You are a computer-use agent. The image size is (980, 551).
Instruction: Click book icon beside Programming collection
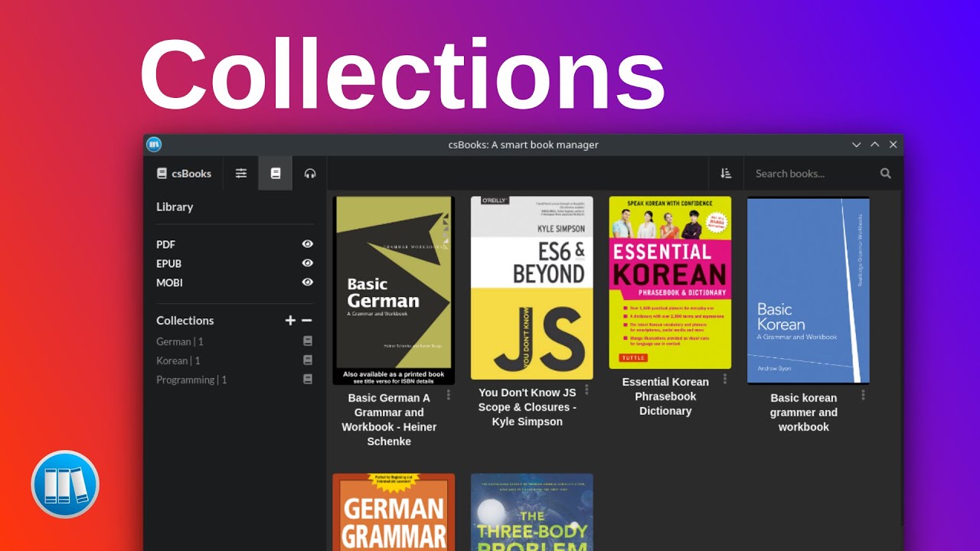coord(308,380)
